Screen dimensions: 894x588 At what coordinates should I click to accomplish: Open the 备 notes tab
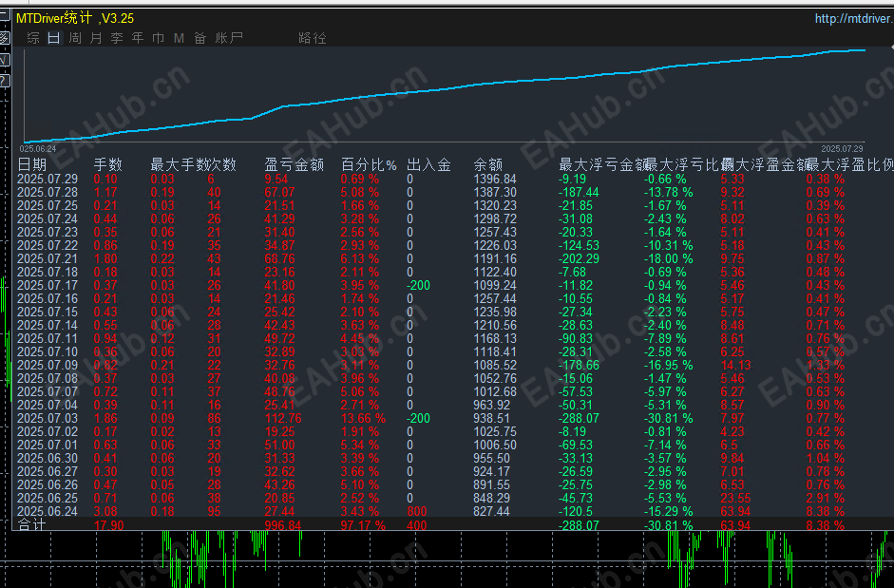tap(200, 38)
